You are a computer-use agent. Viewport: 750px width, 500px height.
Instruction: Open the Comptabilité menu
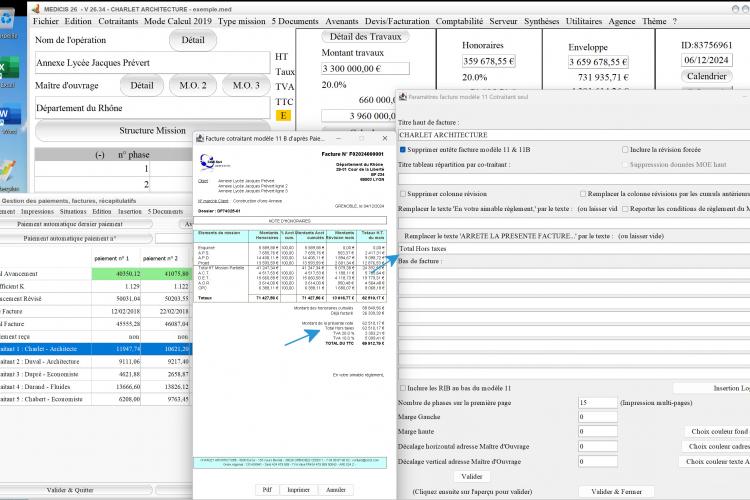click(459, 21)
